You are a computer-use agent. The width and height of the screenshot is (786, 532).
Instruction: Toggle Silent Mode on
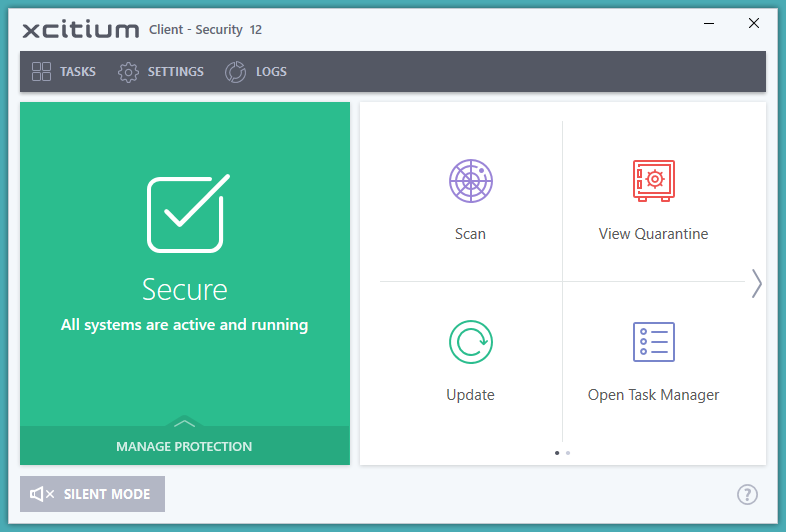(x=92, y=494)
